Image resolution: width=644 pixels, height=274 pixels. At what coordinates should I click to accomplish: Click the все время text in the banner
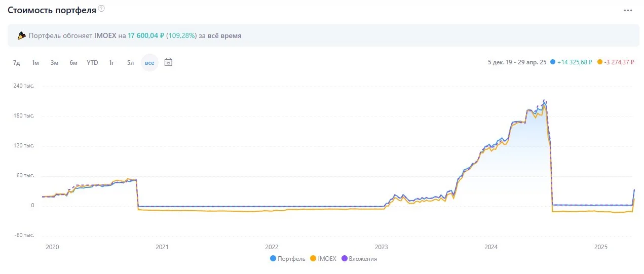(x=224, y=36)
